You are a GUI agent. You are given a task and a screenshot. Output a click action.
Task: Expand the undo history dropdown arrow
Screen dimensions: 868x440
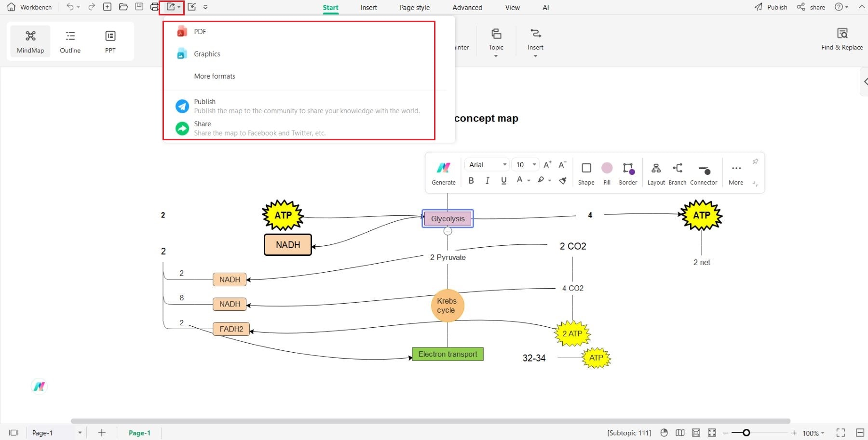(x=79, y=7)
